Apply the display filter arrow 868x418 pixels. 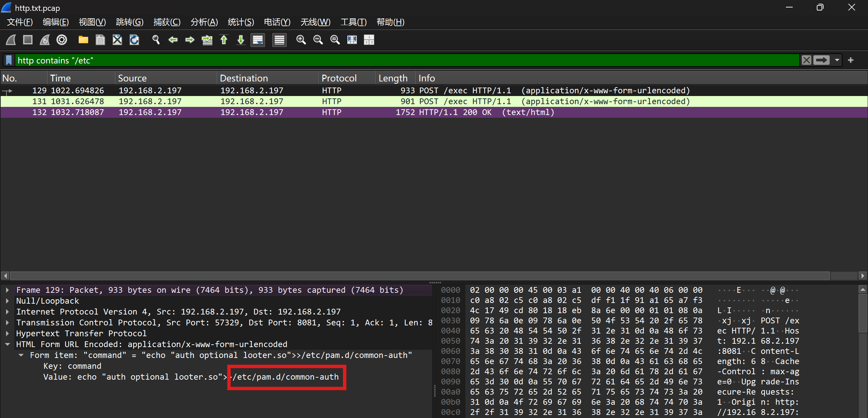(822, 60)
